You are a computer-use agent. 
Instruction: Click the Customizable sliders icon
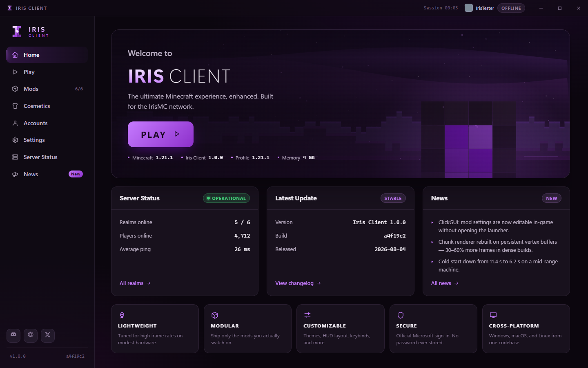[307, 315]
